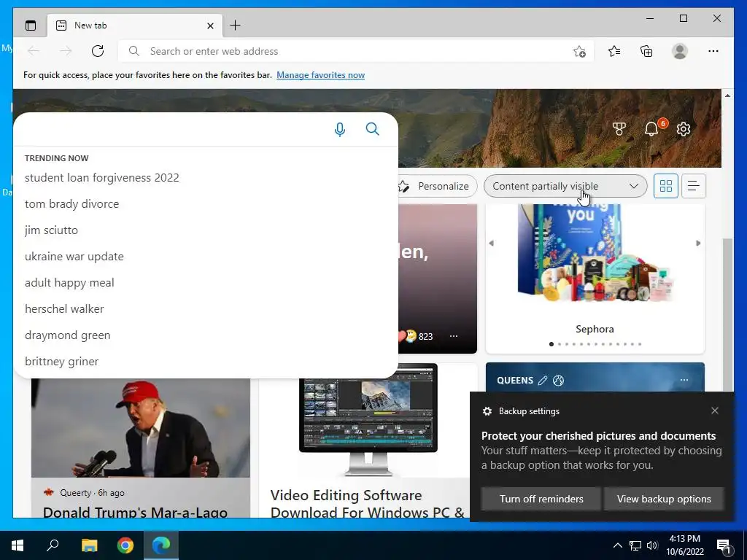Open a new tab with plus button
Image resolution: width=747 pixels, height=560 pixels.
click(x=235, y=26)
